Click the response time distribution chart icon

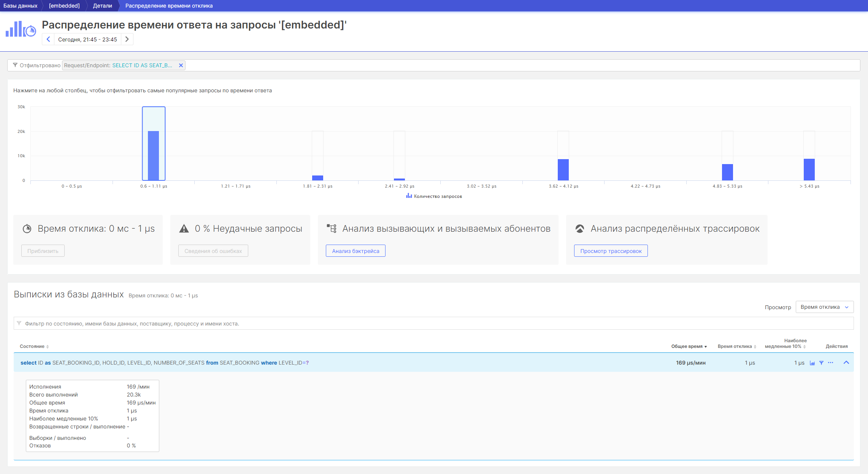21,30
